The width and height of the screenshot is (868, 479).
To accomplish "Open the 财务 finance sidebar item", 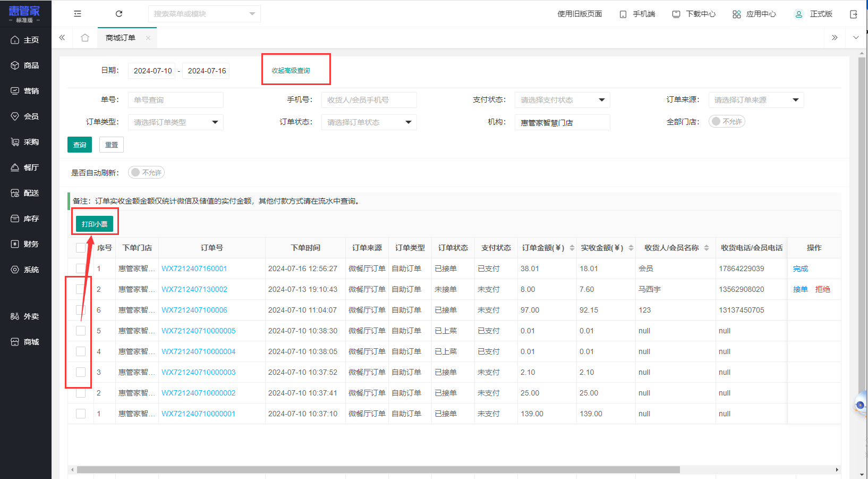I will (x=25, y=244).
